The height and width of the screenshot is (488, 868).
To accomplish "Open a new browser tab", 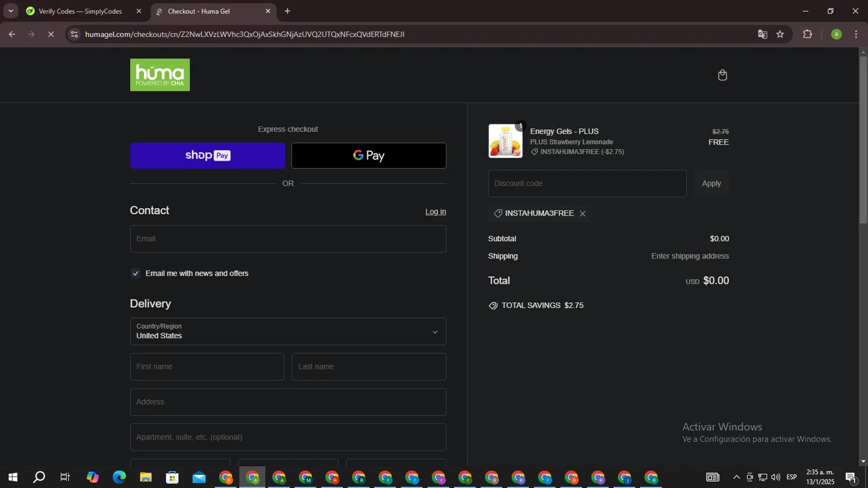I will 288,11.
